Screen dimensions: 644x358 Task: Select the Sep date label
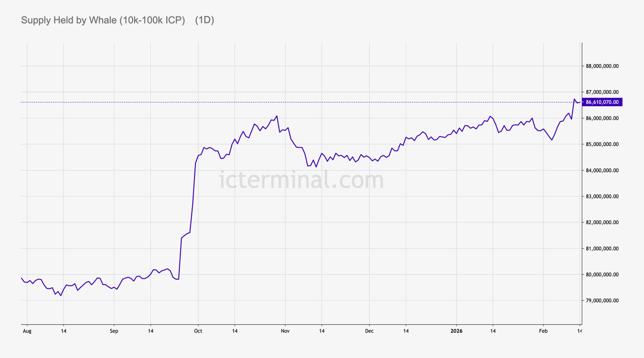coord(114,331)
